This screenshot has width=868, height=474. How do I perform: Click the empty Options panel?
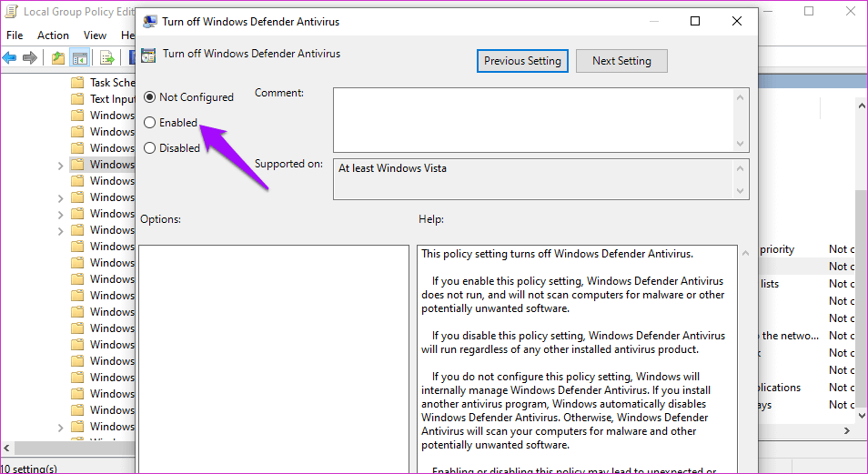(274, 358)
